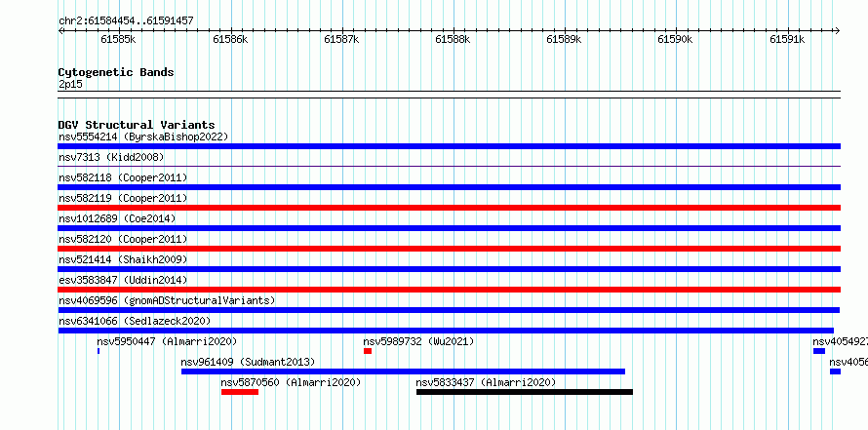Open the nsv582118 (Cooper2011) label

point(123,177)
